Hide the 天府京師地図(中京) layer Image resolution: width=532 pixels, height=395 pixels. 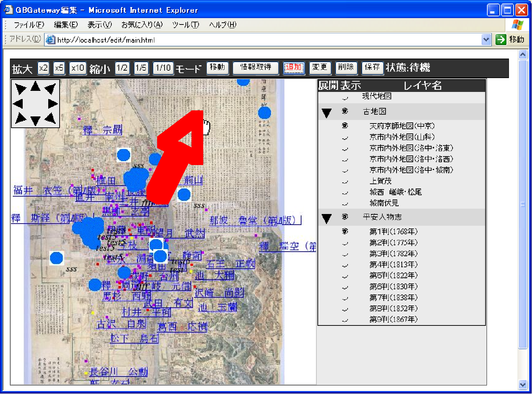[345, 126]
